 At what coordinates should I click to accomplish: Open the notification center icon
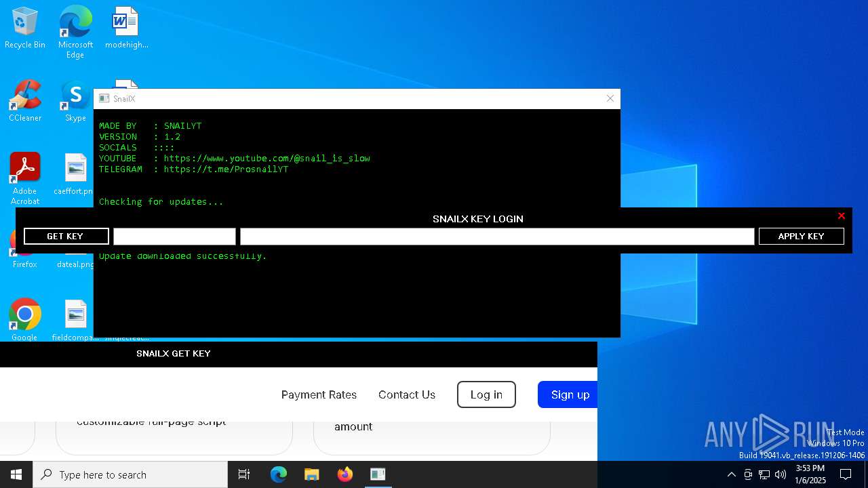pyautogui.click(x=846, y=474)
